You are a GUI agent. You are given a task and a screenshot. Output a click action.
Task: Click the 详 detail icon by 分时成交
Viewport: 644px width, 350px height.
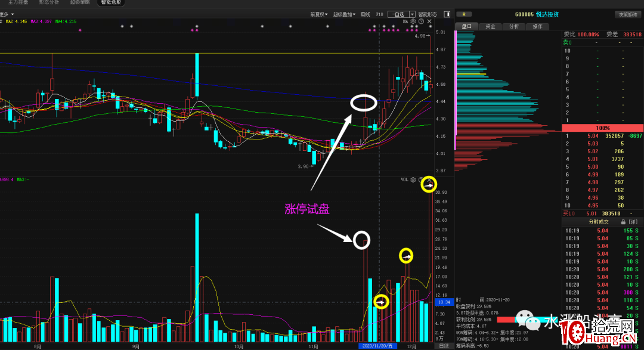[x=633, y=222]
